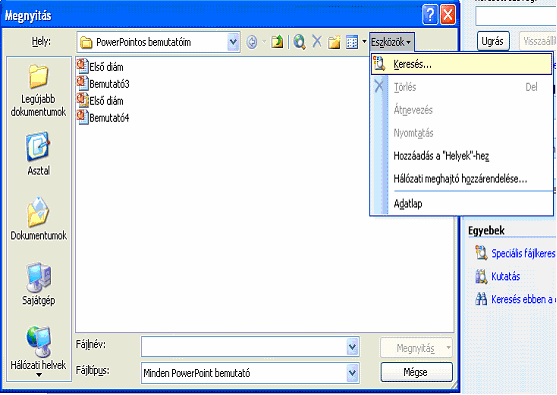The image size is (557, 395).
Task: Click the Keresés ebben a link
Action: 524,299
